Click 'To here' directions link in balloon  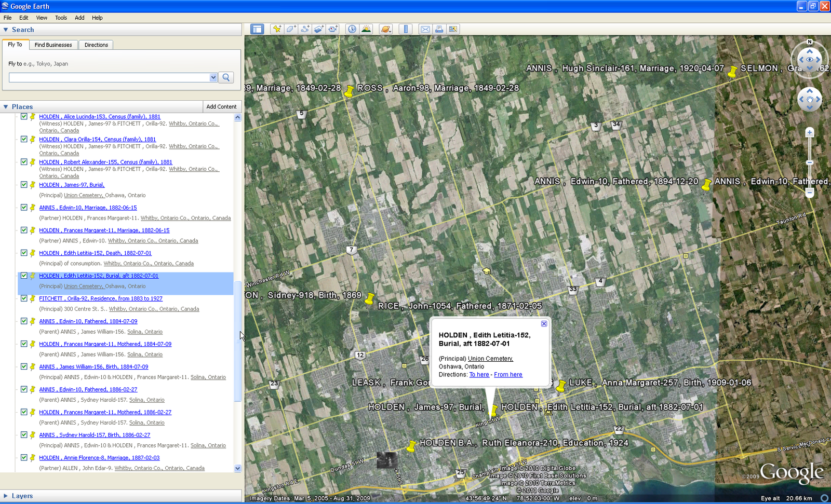point(479,375)
